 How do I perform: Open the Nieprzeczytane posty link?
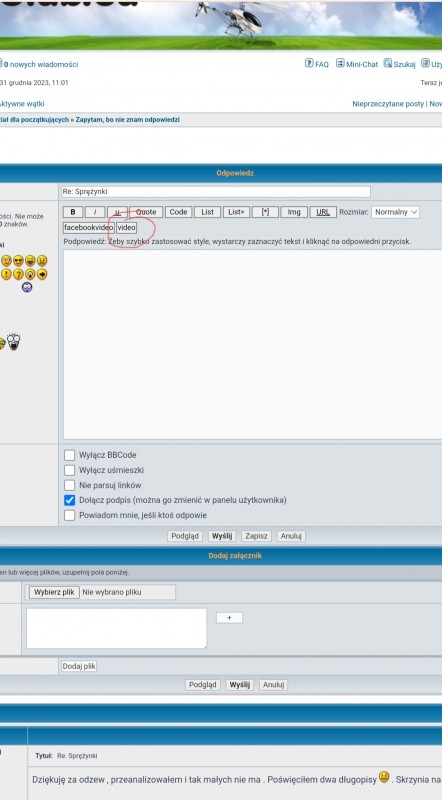pyautogui.click(x=388, y=104)
